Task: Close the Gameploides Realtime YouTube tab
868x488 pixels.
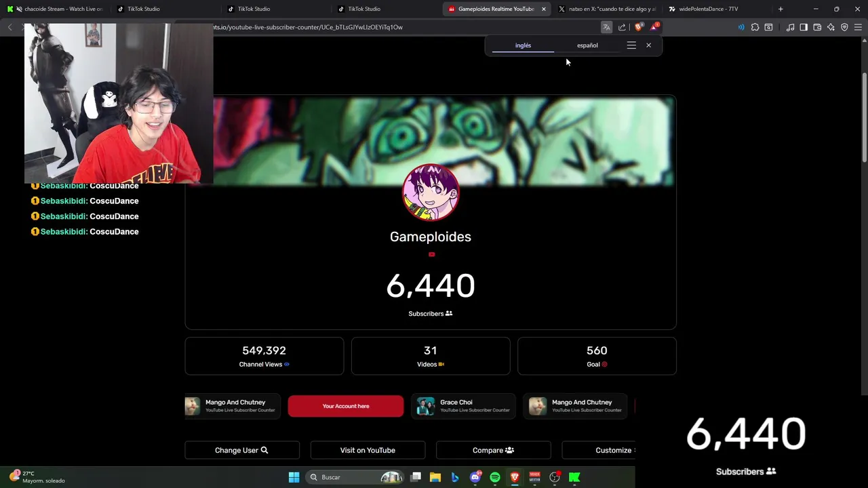Action: coord(543,9)
